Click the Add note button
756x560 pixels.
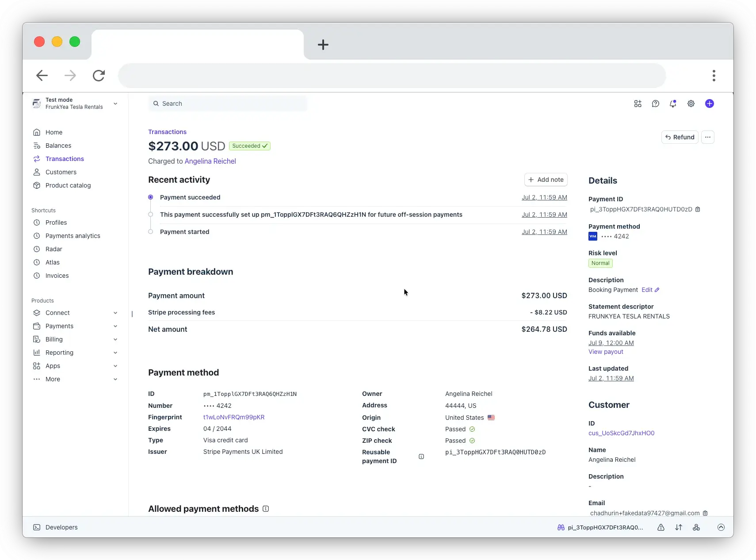pyautogui.click(x=546, y=180)
